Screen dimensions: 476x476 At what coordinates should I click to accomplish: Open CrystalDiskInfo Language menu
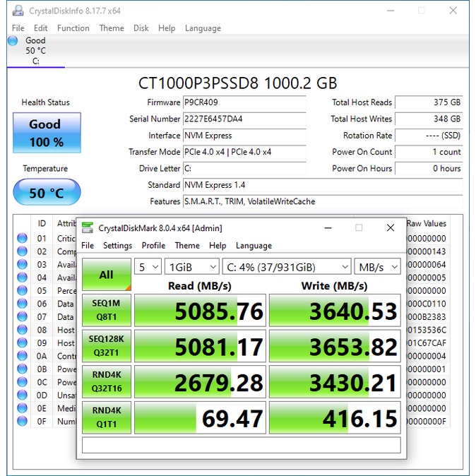point(203,28)
